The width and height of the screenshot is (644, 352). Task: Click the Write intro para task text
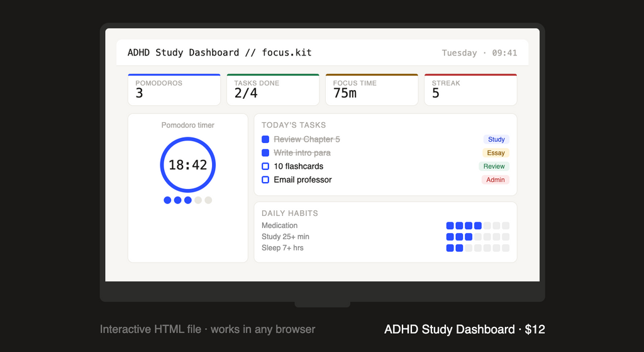tap(302, 153)
